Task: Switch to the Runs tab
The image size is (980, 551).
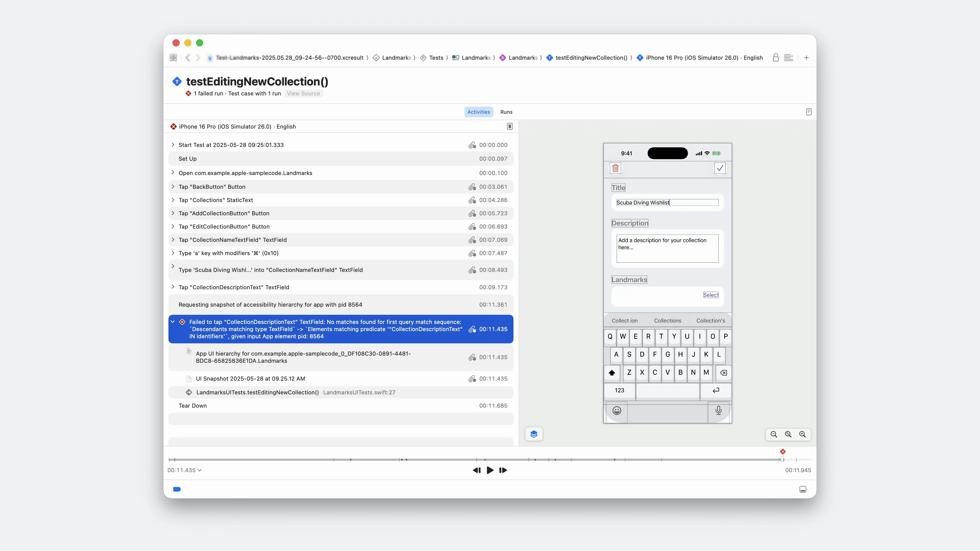Action: click(506, 112)
